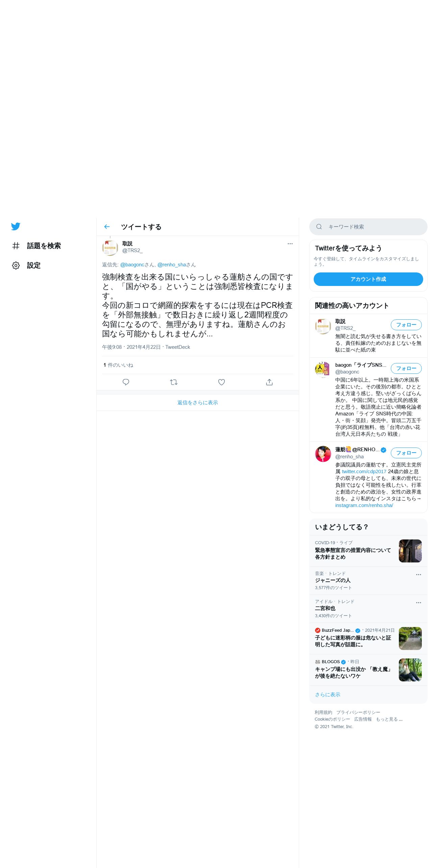Viewport: 434px width, 868px height.
Task: Expand 返信をさらに表示 to show more replies
Action: pos(198,403)
